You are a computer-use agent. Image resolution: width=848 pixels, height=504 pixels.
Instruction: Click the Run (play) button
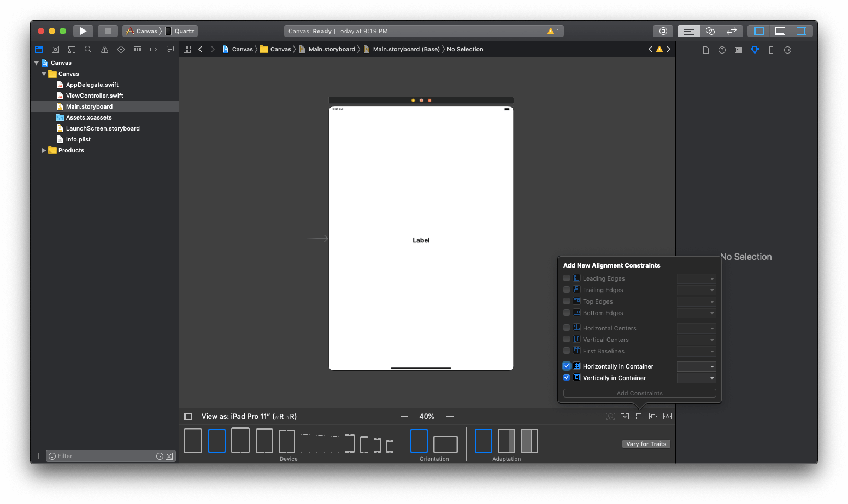pos(83,31)
